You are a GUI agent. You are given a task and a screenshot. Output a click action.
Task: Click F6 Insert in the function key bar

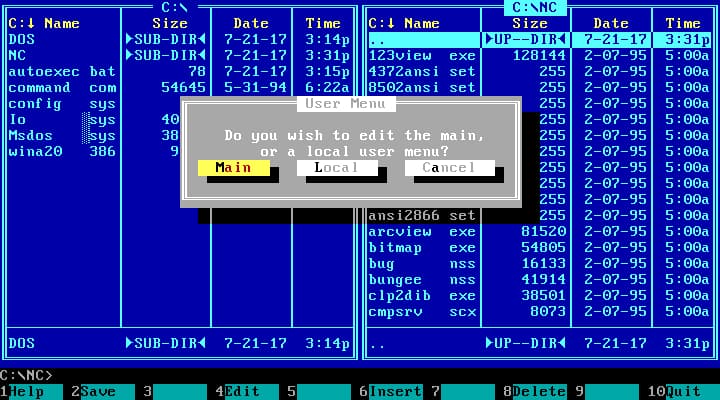tap(391, 392)
